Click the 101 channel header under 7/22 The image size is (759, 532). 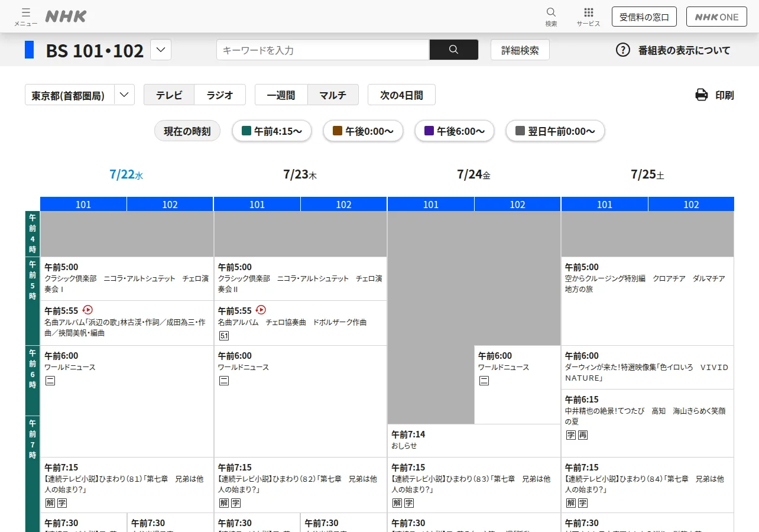tap(83, 205)
